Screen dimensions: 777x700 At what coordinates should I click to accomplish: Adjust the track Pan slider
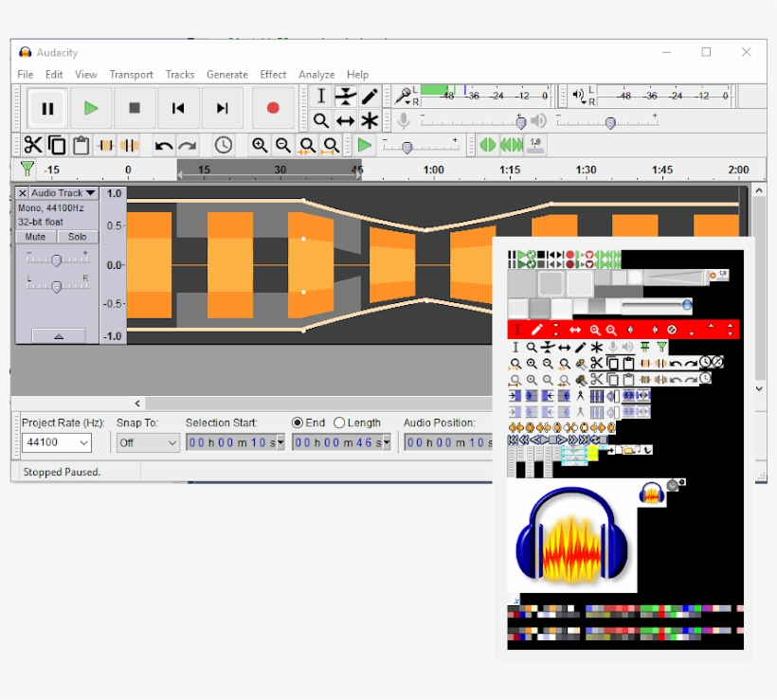pos(57,286)
